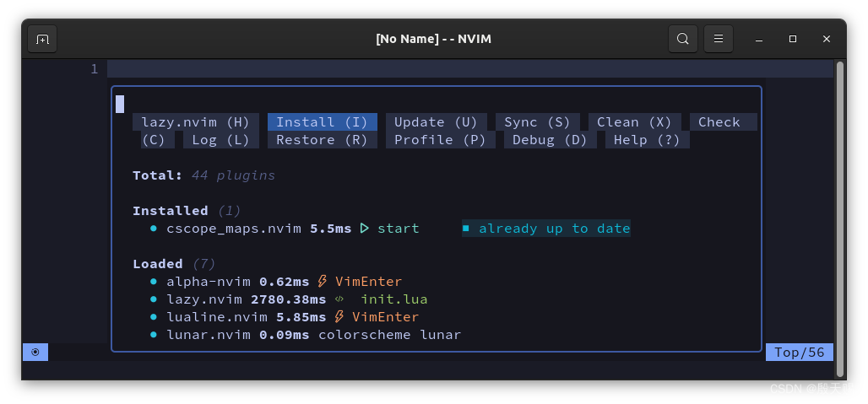
Task: Click the [No Name] - NVIM window title
Action: click(x=433, y=40)
